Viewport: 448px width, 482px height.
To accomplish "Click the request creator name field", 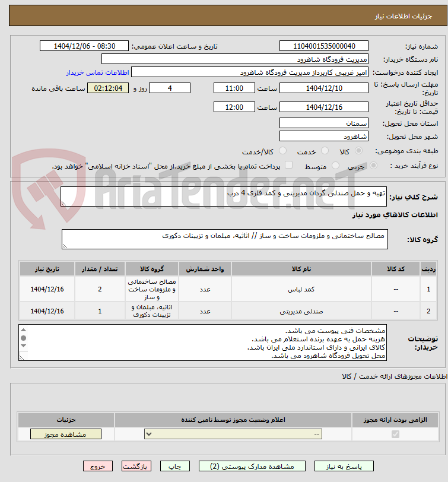I will point(250,72).
